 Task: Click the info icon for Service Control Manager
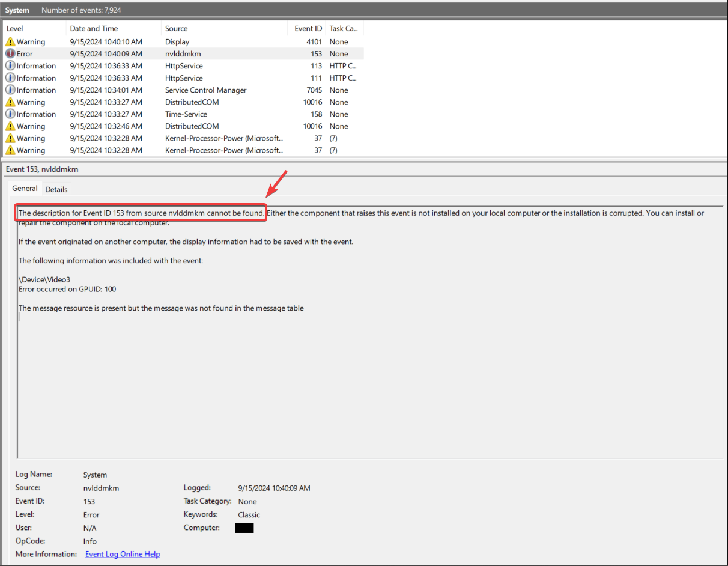click(x=10, y=90)
